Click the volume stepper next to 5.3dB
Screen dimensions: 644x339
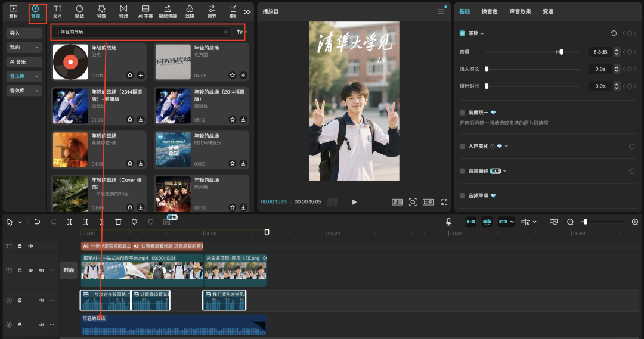616,52
